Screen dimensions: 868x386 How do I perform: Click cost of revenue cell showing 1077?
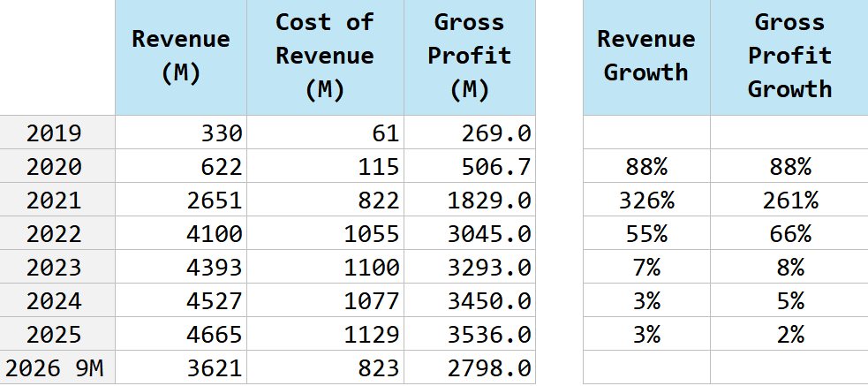tap(325, 301)
